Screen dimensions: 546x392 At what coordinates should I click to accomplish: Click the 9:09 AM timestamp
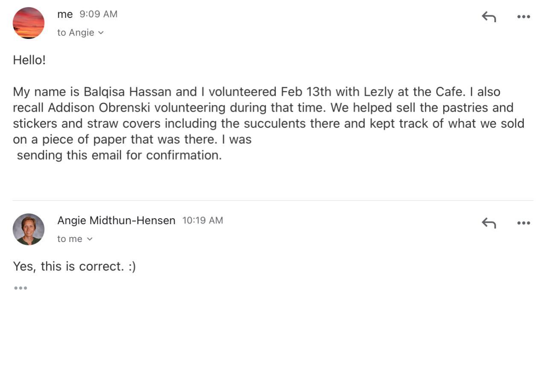pyautogui.click(x=99, y=14)
